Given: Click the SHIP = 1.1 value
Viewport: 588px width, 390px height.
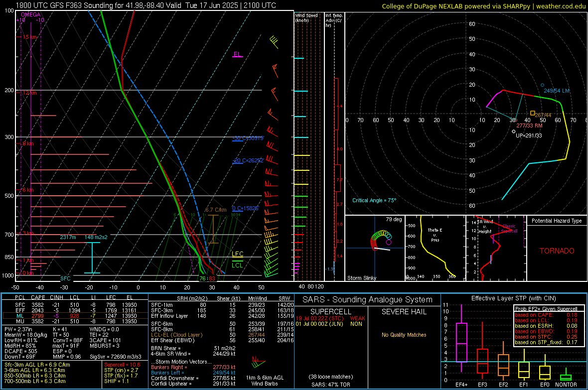Looking at the screenshot, I should tap(117, 381).
